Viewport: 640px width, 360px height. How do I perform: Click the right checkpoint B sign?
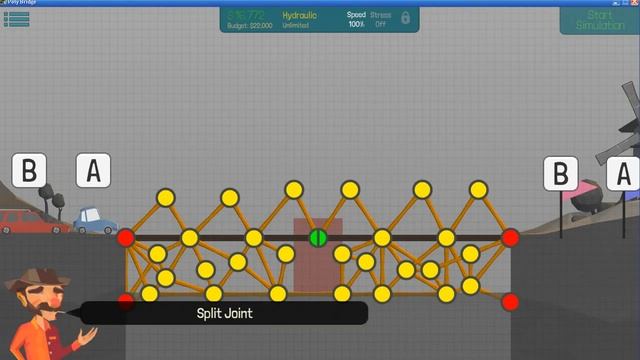click(561, 173)
